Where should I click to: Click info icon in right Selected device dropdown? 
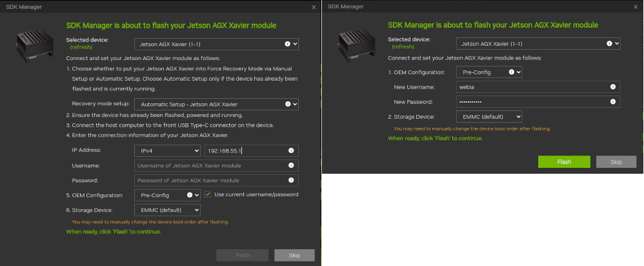[610, 43]
